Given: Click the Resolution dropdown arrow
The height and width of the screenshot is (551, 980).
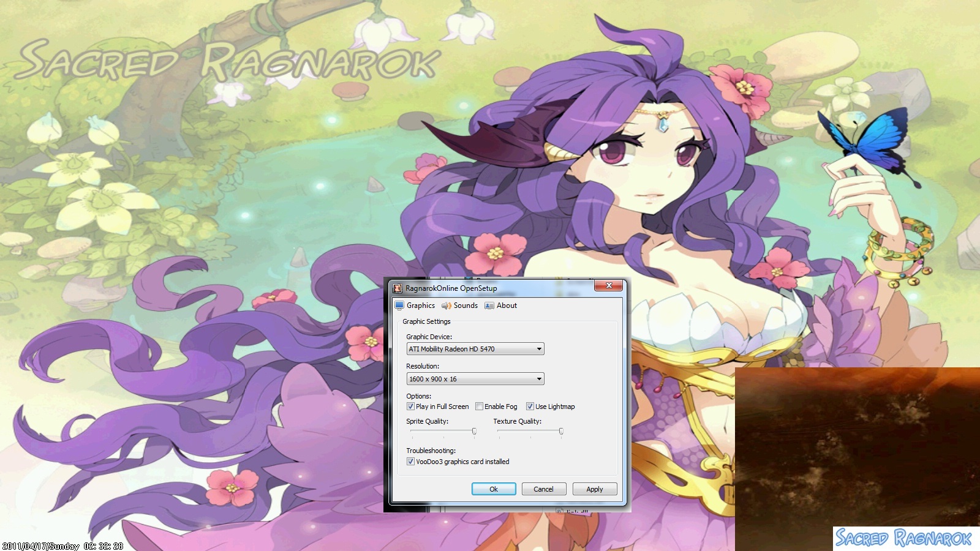Looking at the screenshot, I should click(539, 379).
